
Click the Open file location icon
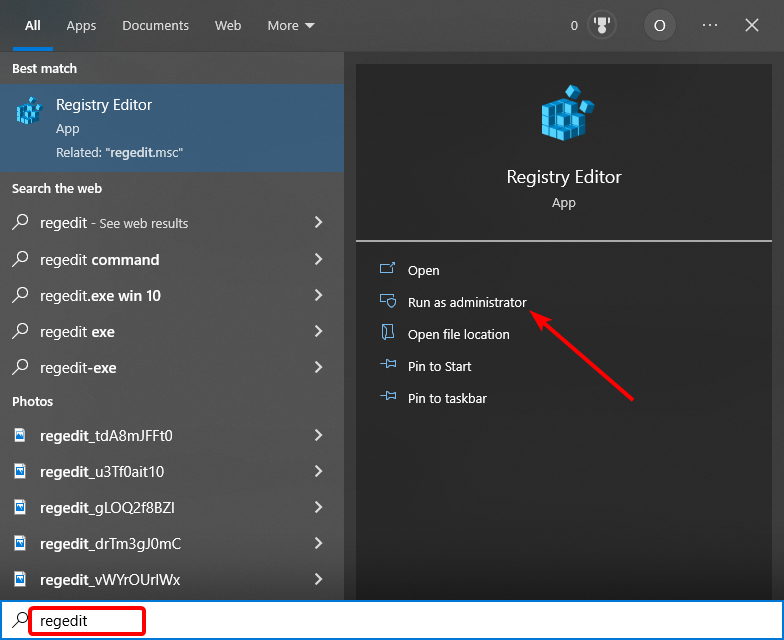[x=388, y=332]
